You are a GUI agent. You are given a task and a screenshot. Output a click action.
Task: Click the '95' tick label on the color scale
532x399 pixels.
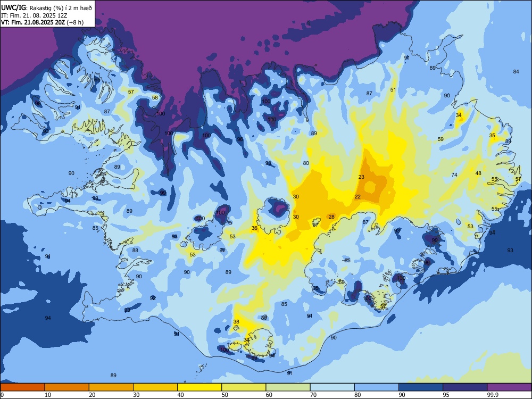(446, 395)
